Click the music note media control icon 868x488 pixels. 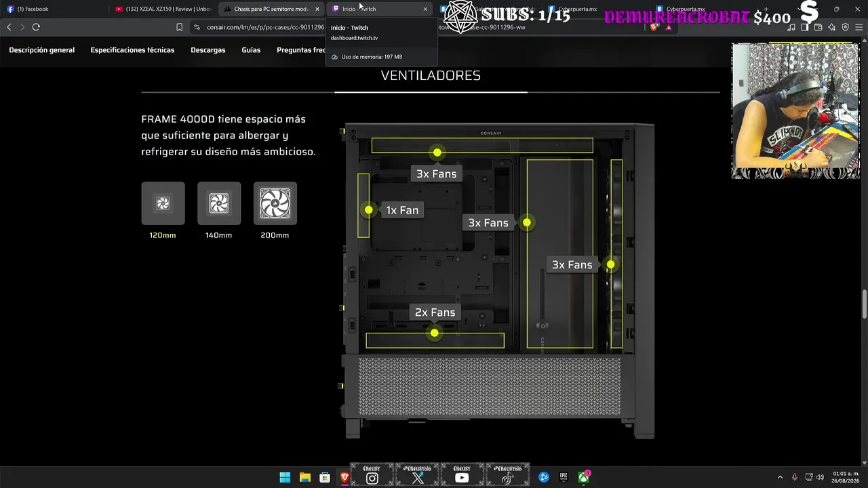[791, 27]
